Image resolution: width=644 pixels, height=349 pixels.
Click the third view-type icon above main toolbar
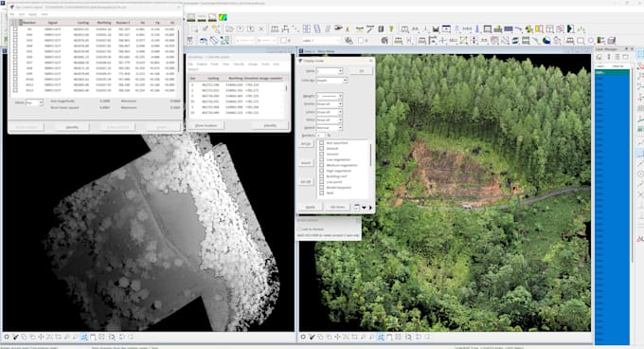(x=212, y=17)
